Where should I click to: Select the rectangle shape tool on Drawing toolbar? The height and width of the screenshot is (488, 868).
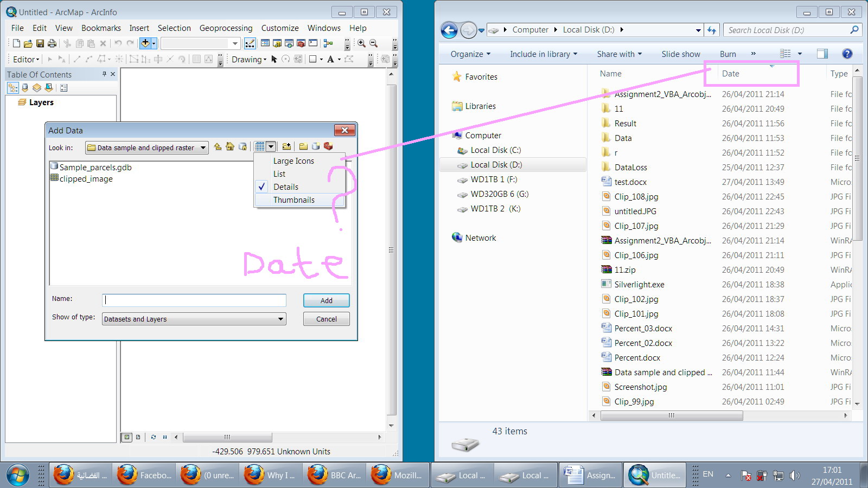pos(312,59)
